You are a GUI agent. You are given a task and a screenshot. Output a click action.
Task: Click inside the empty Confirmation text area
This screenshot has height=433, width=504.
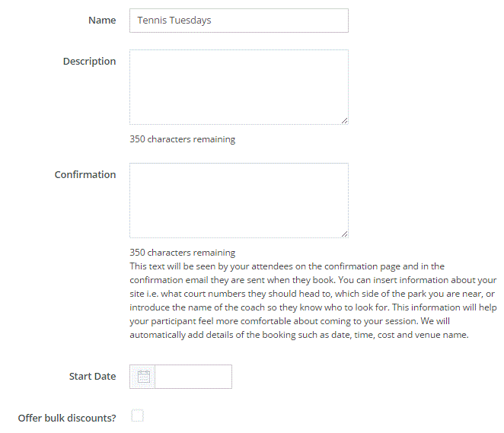pos(238,199)
